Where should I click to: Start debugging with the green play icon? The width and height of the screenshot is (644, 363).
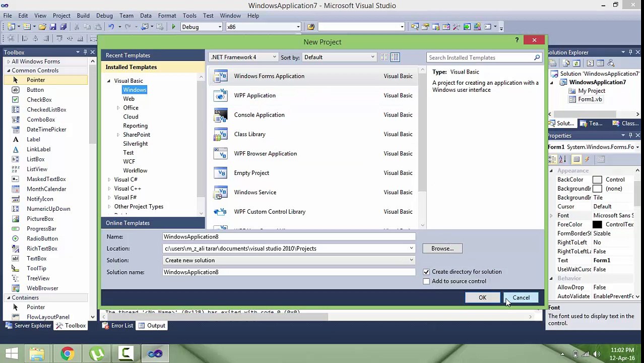point(173,27)
